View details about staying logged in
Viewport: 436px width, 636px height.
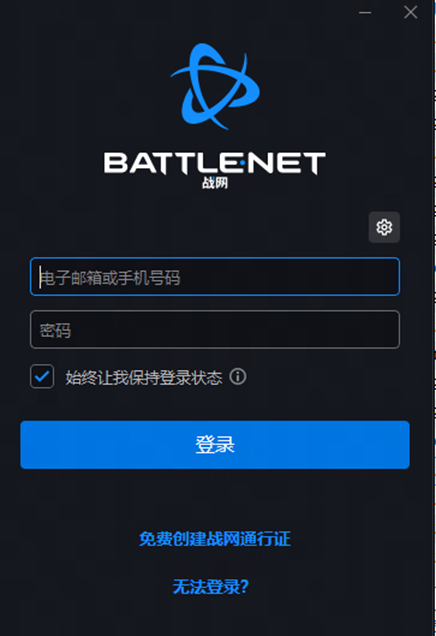pos(238,377)
